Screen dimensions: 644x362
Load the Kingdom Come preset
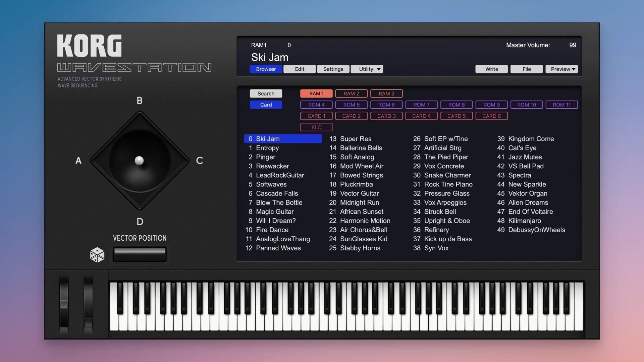(531, 139)
